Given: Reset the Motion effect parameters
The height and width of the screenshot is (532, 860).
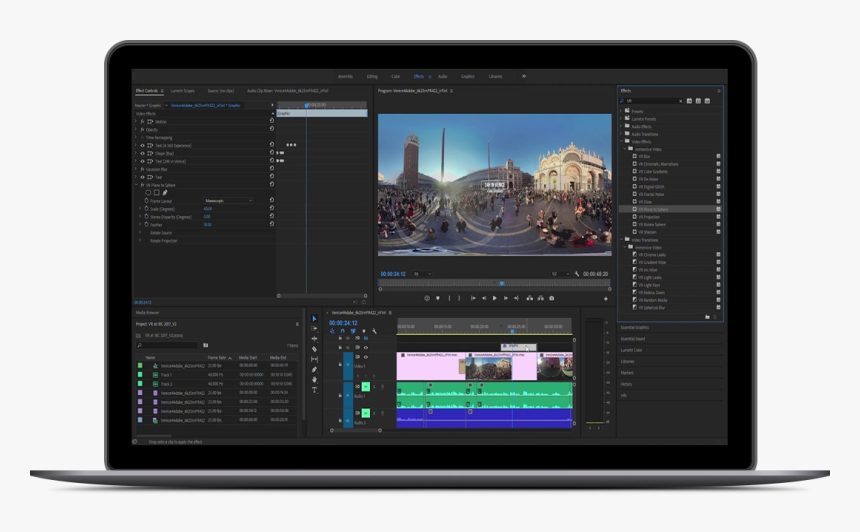Looking at the screenshot, I should [272, 121].
